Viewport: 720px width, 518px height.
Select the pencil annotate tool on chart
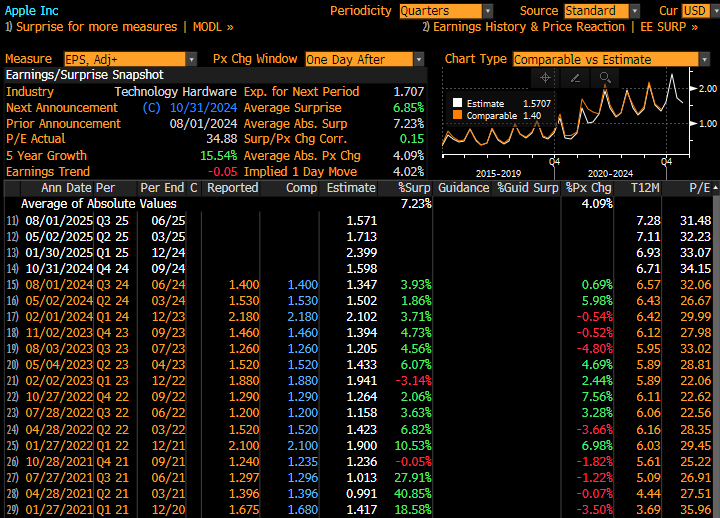(x=575, y=78)
